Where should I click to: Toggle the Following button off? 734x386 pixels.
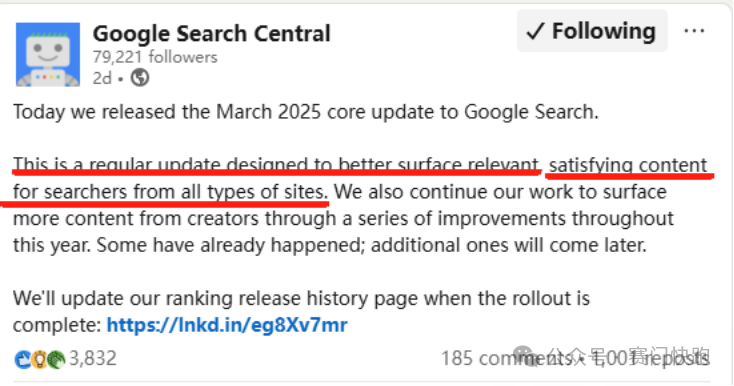tap(592, 31)
